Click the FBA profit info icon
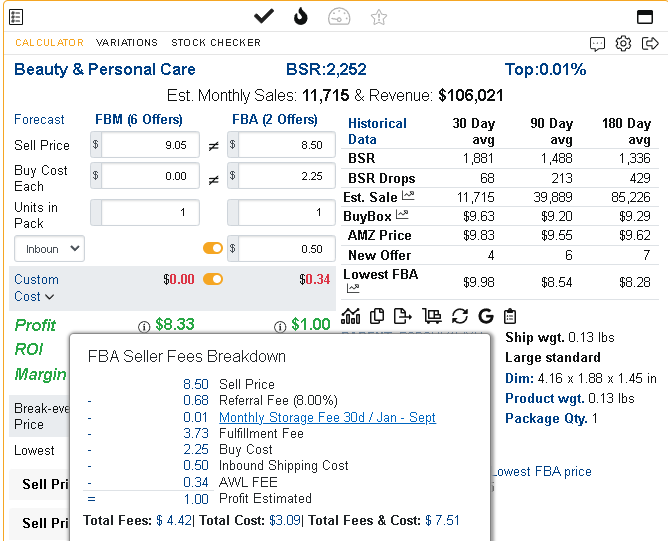 coord(280,327)
